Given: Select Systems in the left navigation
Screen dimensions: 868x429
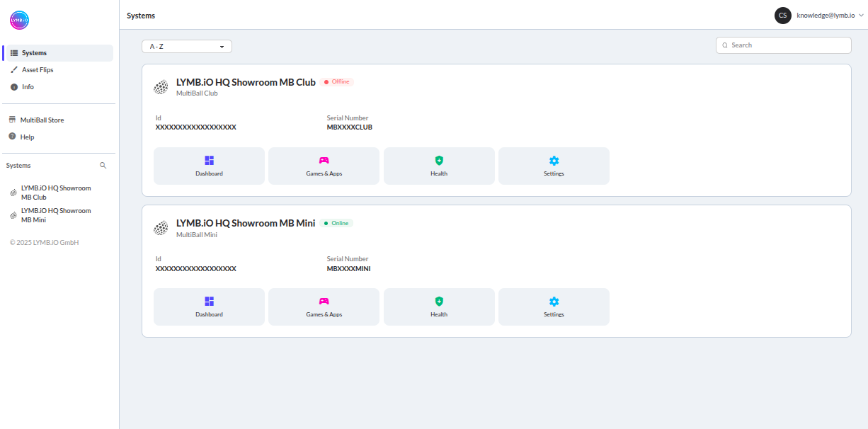Looking at the screenshot, I should [x=33, y=52].
